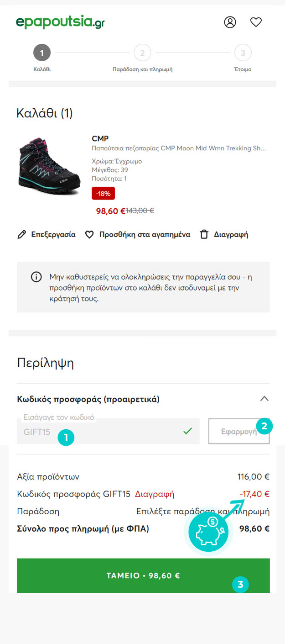Viewport: 285px width, 644px height.
Task: Click heart icon beside Προσθήκη στα αγαπημένα
Action: tap(90, 235)
